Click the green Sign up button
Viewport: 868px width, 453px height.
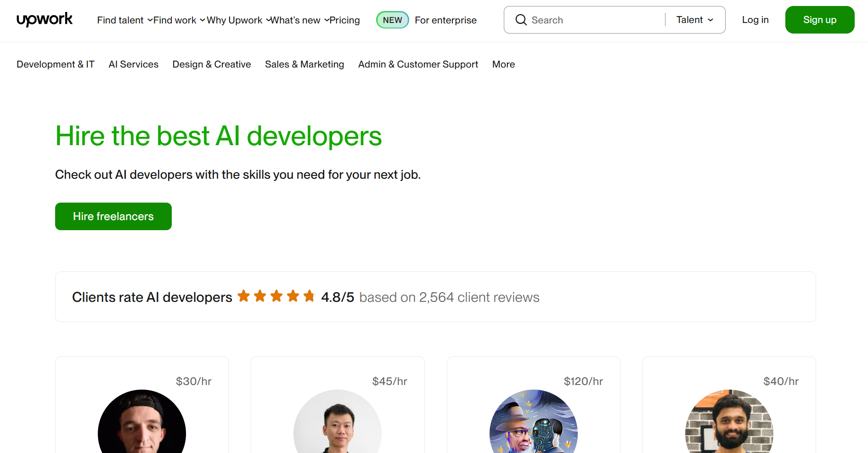819,20
